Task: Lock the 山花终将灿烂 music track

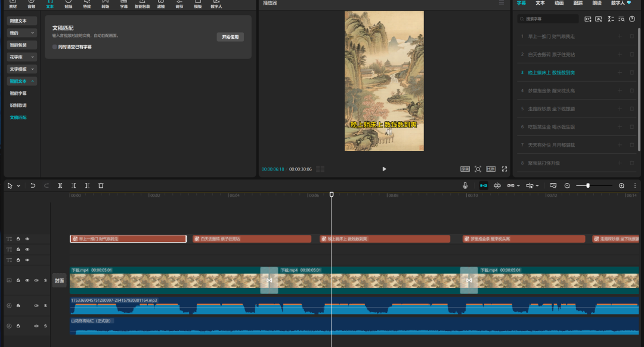Action: [18, 326]
